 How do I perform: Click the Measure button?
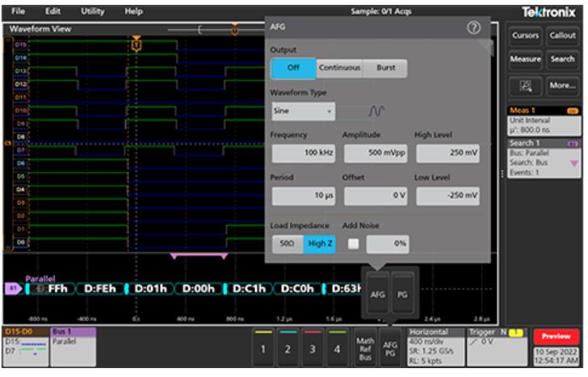pos(527,59)
